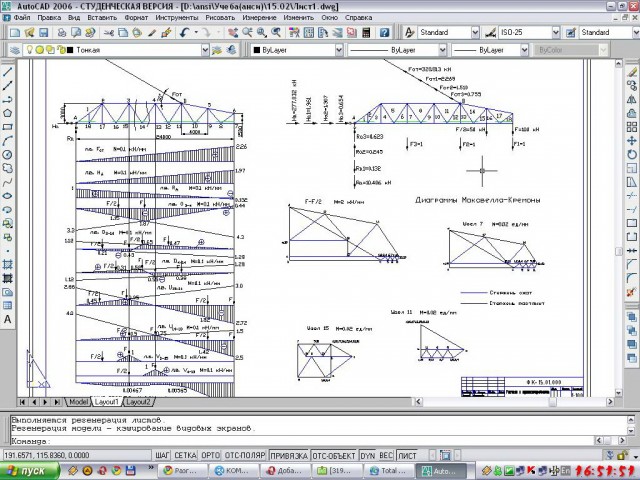
Task: Select the Erase tool in the Modify toolbar
Action: click(631, 71)
